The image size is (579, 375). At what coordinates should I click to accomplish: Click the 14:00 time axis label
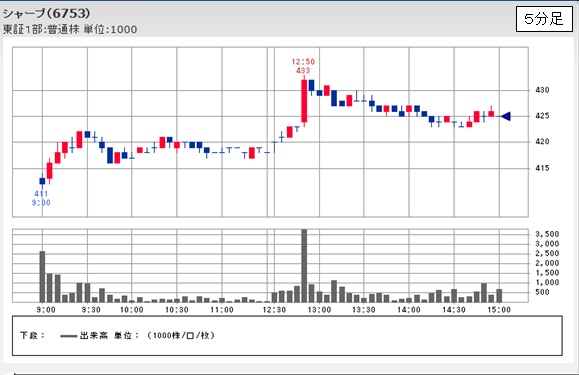point(409,310)
